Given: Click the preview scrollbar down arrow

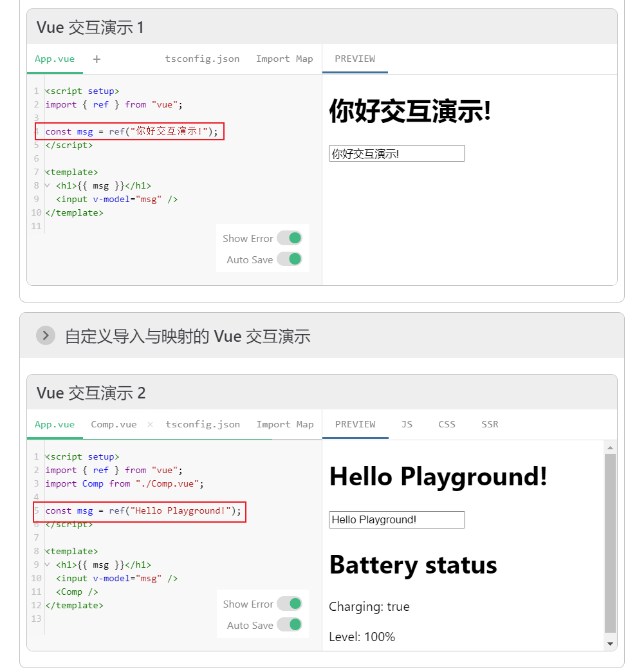Looking at the screenshot, I should 611,644.
